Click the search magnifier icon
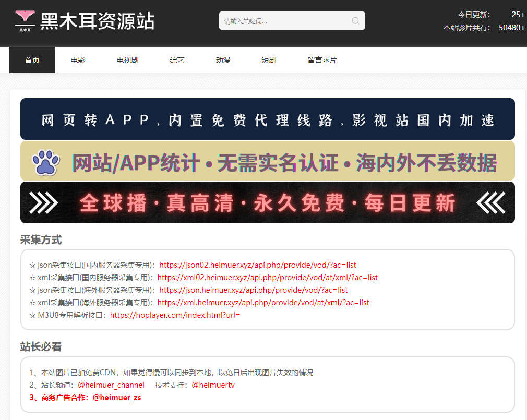This screenshot has height=420, width=527. pos(355,21)
